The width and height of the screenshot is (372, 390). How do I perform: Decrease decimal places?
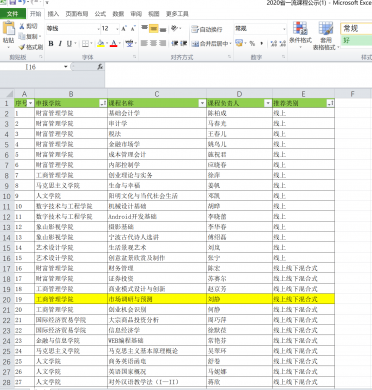[283, 44]
